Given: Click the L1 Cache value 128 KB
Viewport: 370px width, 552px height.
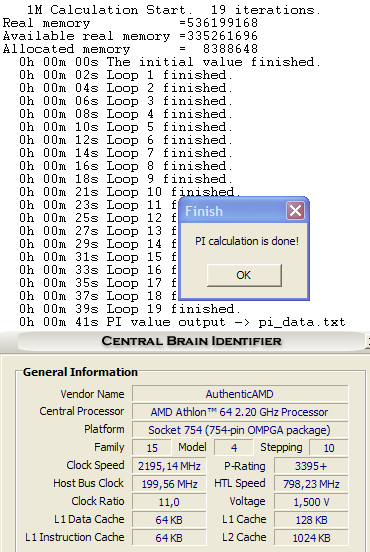Looking at the screenshot, I should pyautogui.click(x=311, y=520).
